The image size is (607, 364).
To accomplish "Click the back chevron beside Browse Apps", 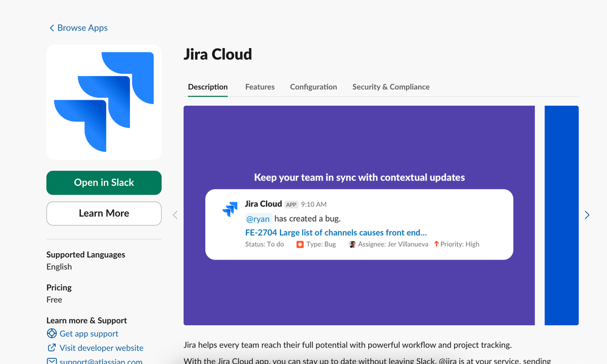I will point(52,28).
